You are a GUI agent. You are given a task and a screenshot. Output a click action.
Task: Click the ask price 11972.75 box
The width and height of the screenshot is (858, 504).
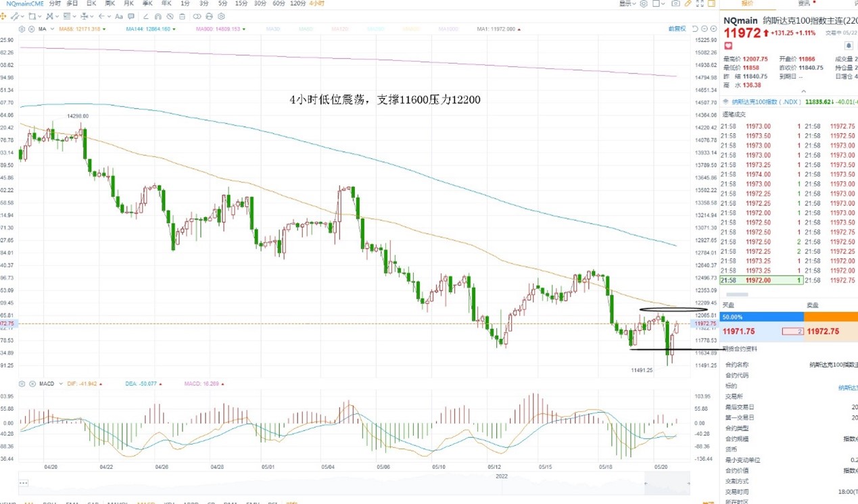tap(824, 332)
